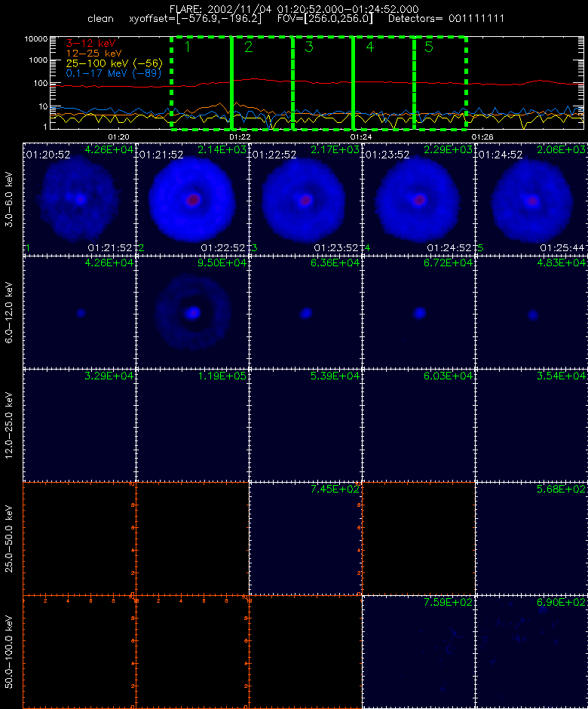The image size is (588, 709).
Task: Click the 50.0-100.0 keV row label
Action: click(x=8, y=652)
